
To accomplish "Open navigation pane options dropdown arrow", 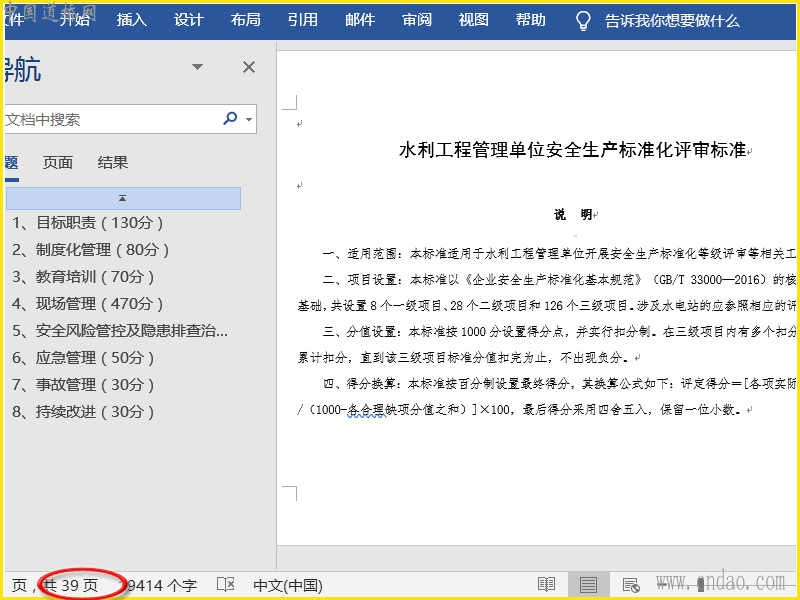I will point(197,67).
